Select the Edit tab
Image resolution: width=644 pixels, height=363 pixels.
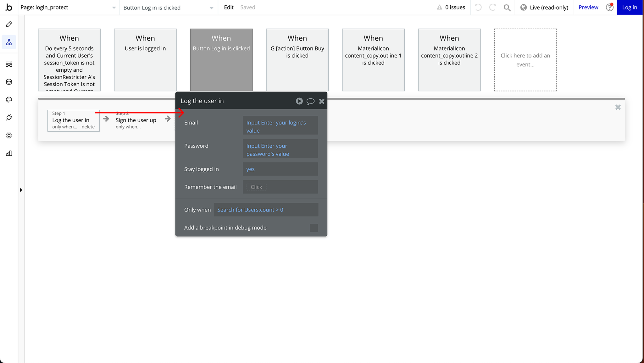pos(229,7)
